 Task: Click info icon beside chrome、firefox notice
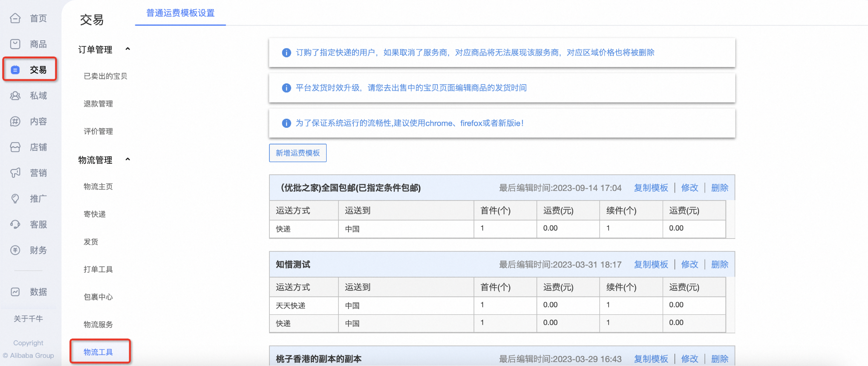pyautogui.click(x=286, y=123)
